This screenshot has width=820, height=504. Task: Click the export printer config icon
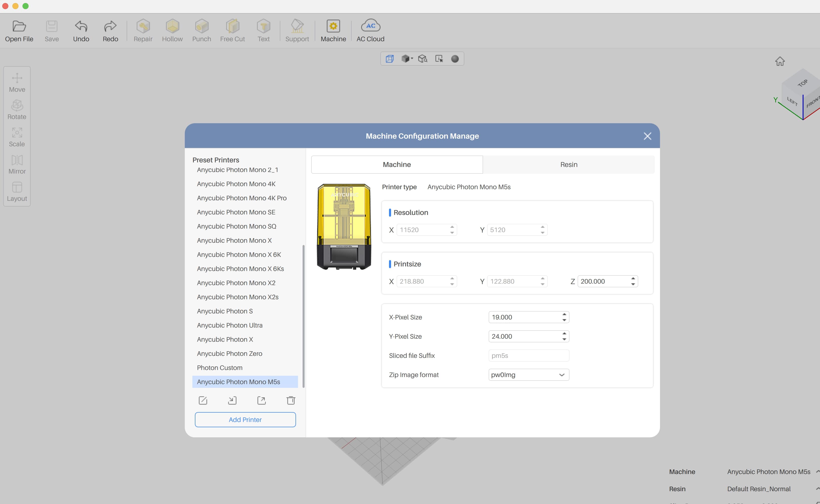(x=262, y=400)
